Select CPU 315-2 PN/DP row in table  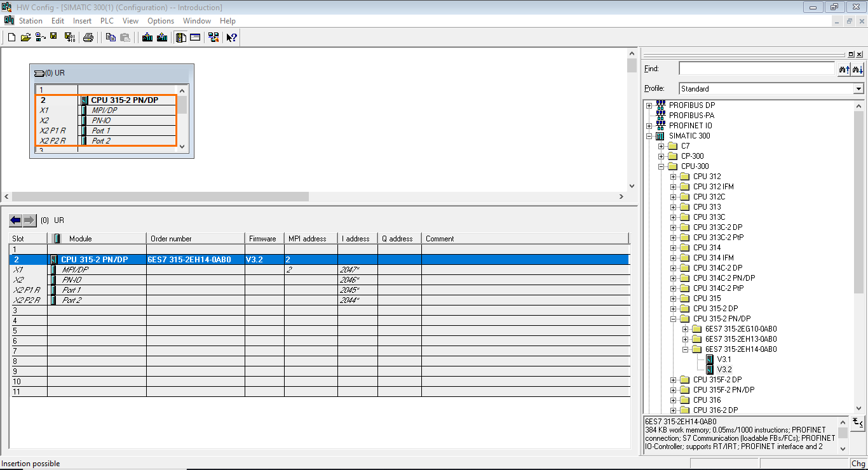click(320, 260)
